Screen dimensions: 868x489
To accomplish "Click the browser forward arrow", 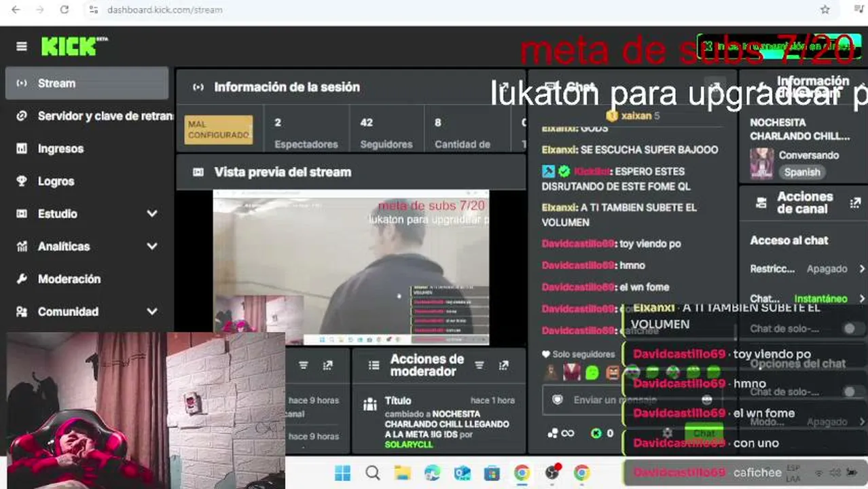I will click(40, 10).
